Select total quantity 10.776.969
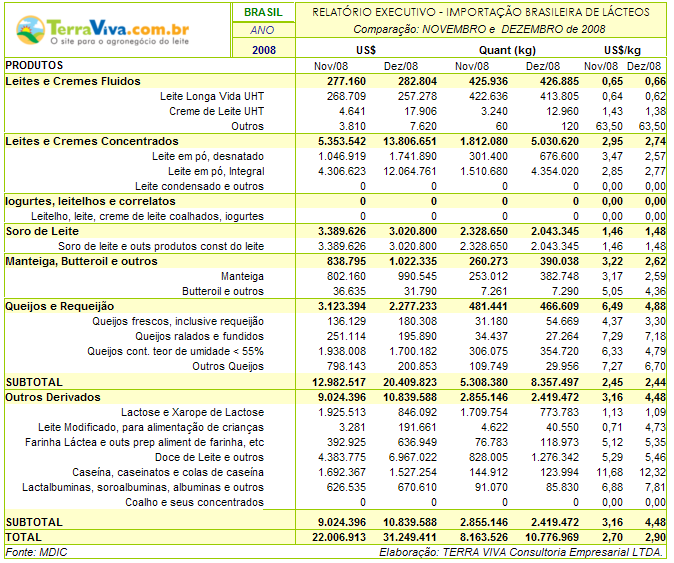The height and width of the screenshot is (563, 674). pyautogui.click(x=551, y=537)
